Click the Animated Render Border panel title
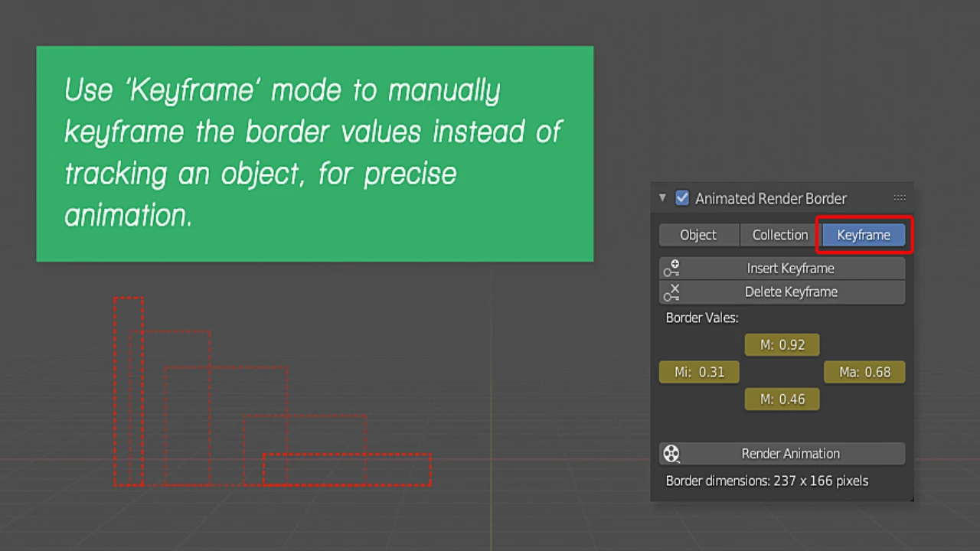Screen dimensions: 980x551 (x=770, y=198)
